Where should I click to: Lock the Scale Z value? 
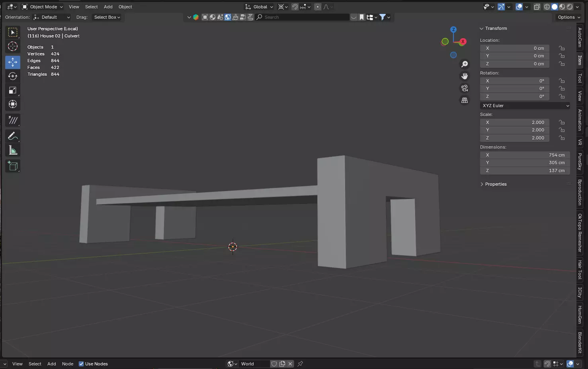[x=562, y=138]
